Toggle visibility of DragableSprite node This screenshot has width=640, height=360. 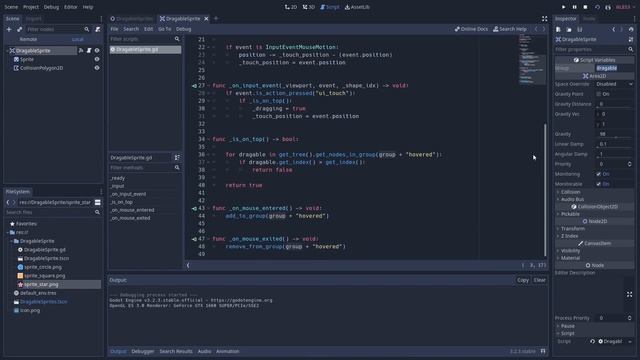click(x=97, y=51)
